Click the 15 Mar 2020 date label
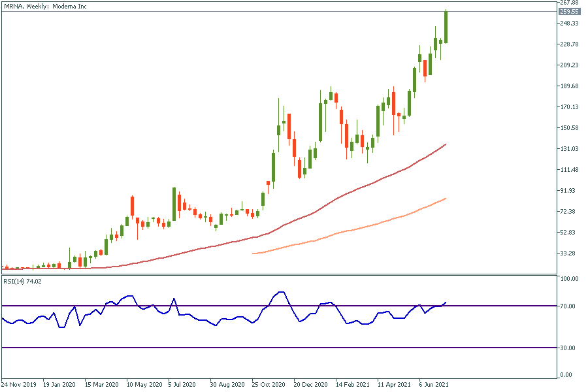This screenshot has height=392, width=588. point(101,385)
